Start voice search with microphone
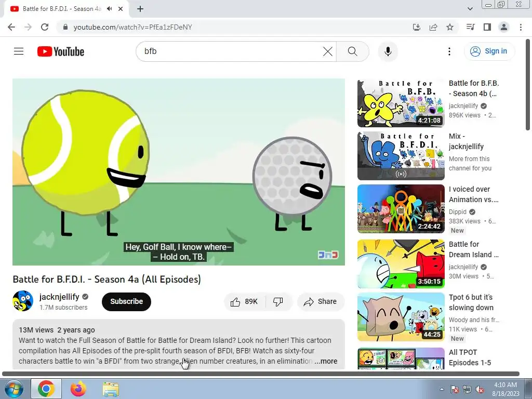The height and width of the screenshot is (399, 532). click(x=388, y=51)
